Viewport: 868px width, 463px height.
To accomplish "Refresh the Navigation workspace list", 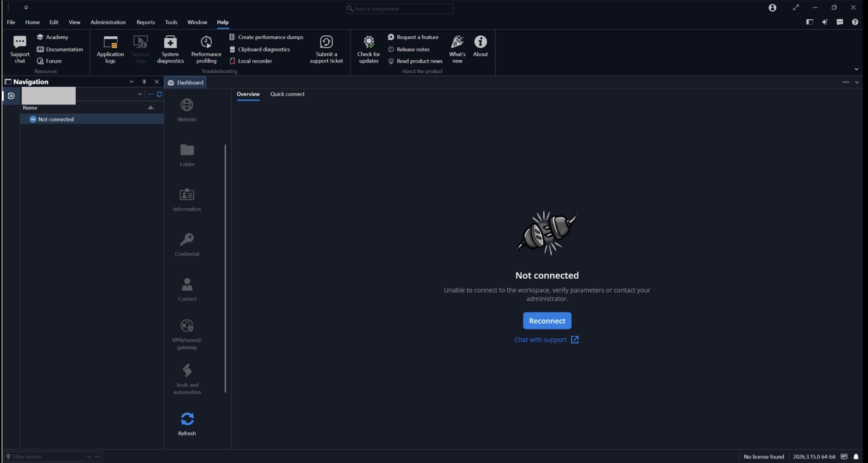I will click(160, 94).
